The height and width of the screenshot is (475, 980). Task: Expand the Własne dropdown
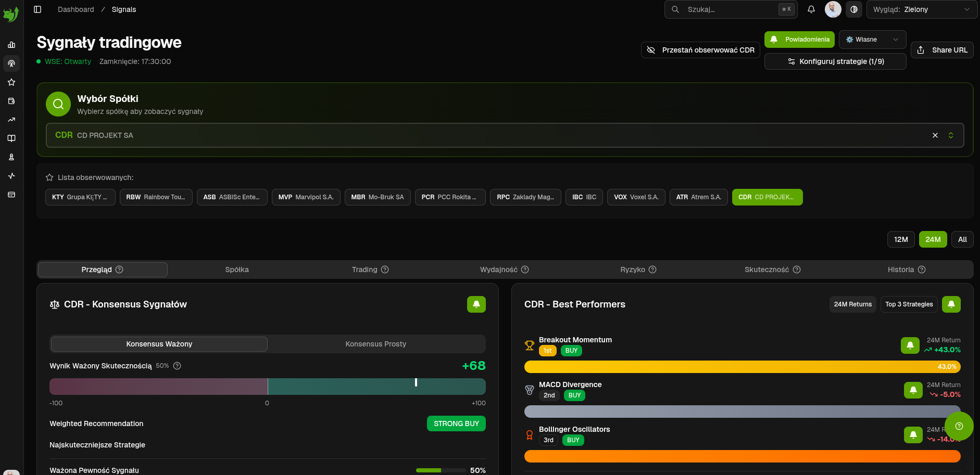tap(872, 40)
